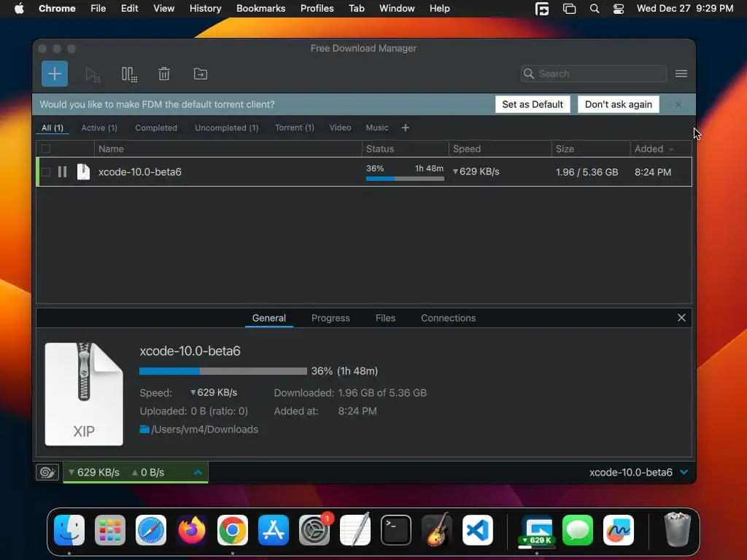Pause the xcode-10.0-beta6 download
Viewport: 747px width, 560px height.
tap(63, 172)
